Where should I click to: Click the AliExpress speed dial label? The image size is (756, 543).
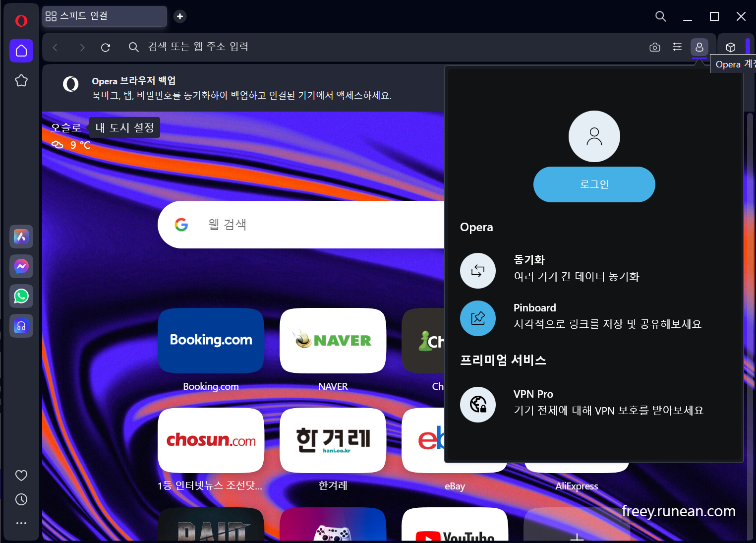tap(577, 486)
